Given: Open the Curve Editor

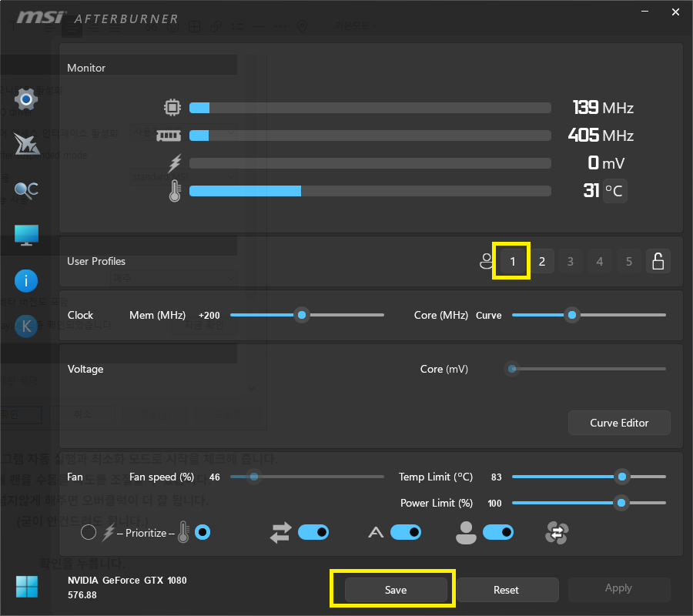Looking at the screenshot, I should pos(619,423).
